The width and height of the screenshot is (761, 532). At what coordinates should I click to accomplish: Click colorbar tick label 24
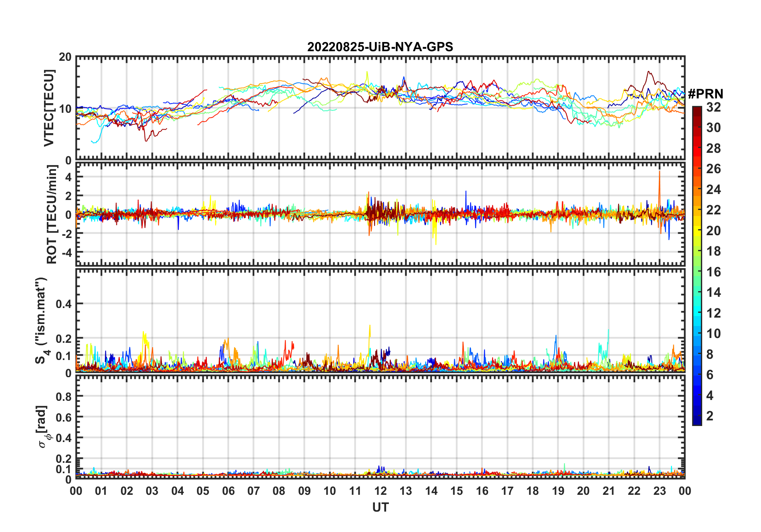(x=713, y=190)
